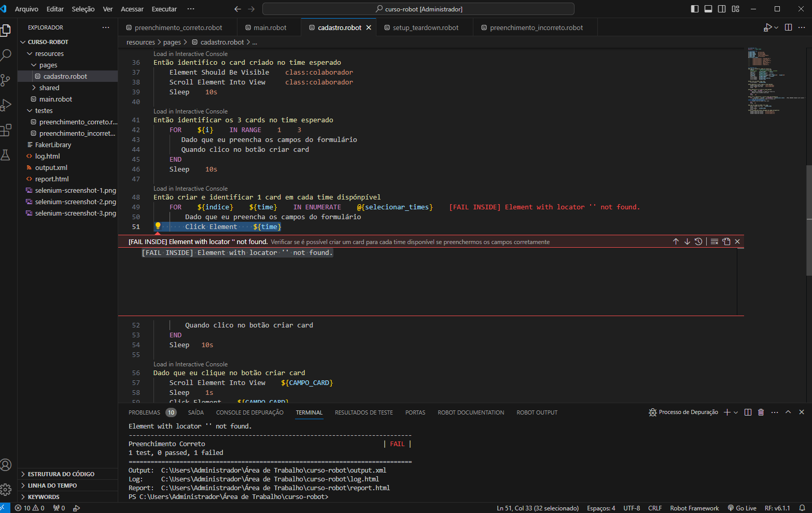812x513 pixels.
Task: Open Explorer views and more actions
Action: 106,27
